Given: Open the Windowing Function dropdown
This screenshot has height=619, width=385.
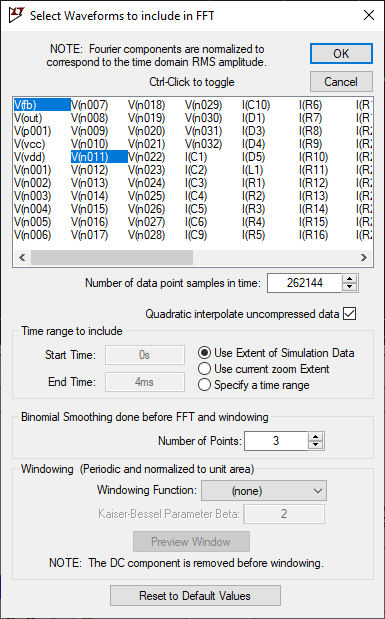Looking at the screenshot, I should tap(264, 491).
